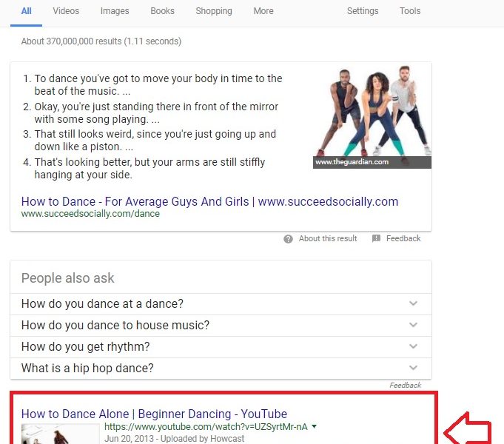This screenshot has width=504, height=444.
Task: Click chevron beside 'What is a hip hop dance?'
Action: [414, 368]
